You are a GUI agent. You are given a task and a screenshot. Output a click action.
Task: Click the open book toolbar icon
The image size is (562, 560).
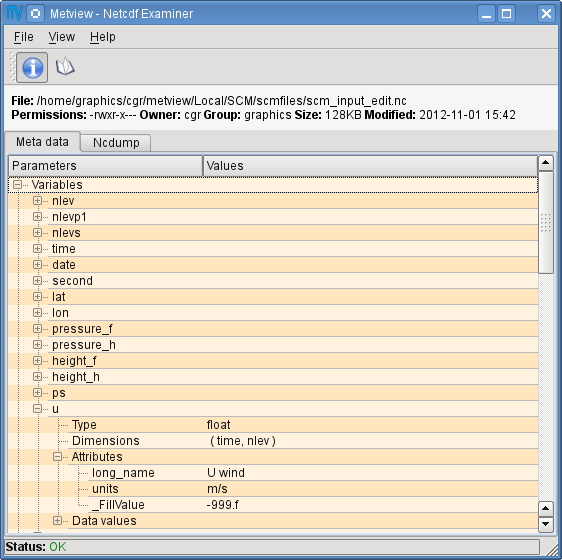click(65, 67)
